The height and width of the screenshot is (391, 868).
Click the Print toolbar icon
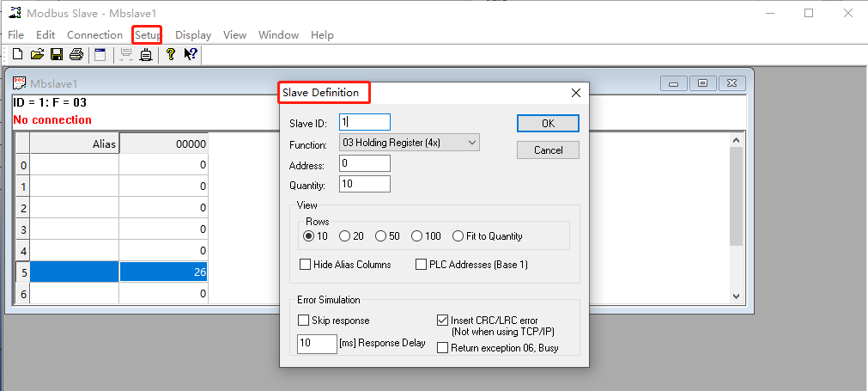click(x=76, y=55)
